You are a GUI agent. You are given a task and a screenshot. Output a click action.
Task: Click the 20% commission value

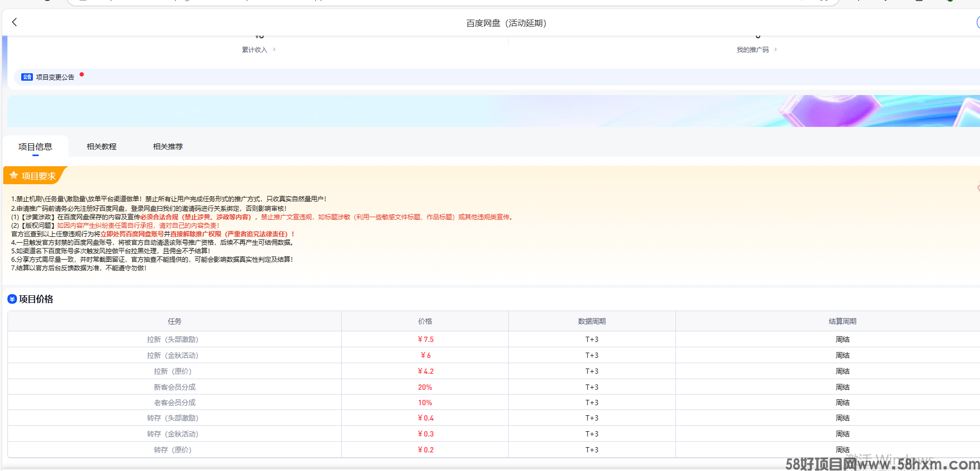point(425,387)
